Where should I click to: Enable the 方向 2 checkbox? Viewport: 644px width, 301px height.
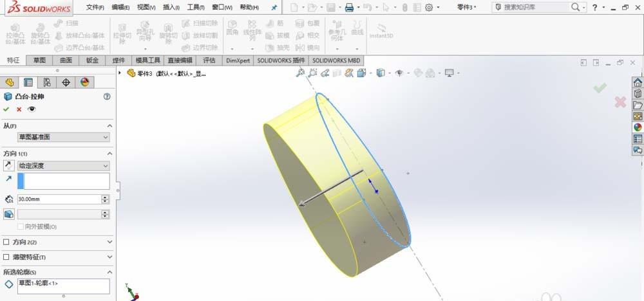6,242
